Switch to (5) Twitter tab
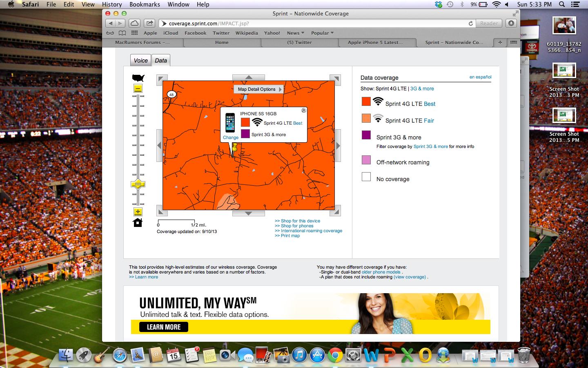Image resolution: width=588 pixels, height=368 pixels. pos(299,43)
